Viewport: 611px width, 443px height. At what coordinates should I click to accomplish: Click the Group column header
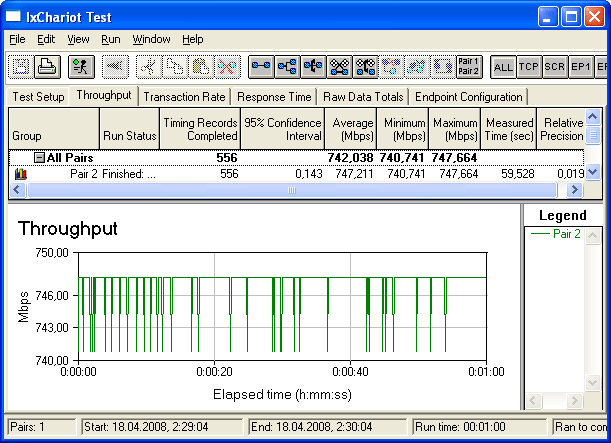(x=54, y=129)
